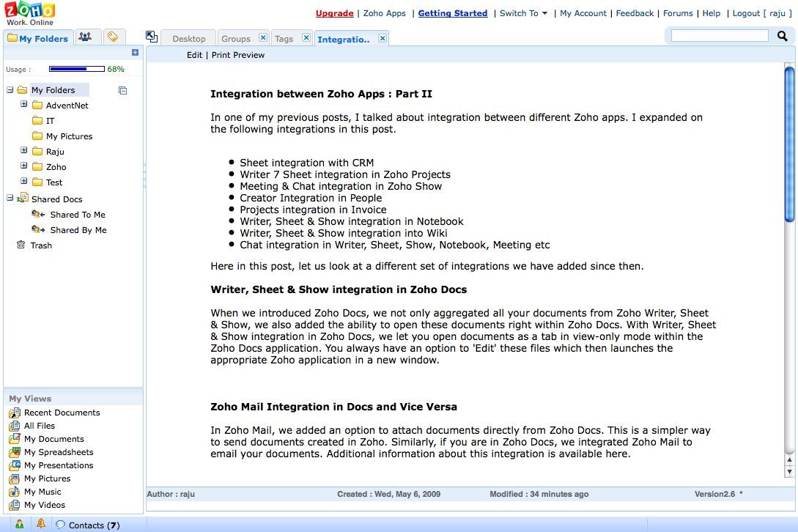Click the add folder plus icon
Viewport: 798px width, 532px height.
pos(135,53)
